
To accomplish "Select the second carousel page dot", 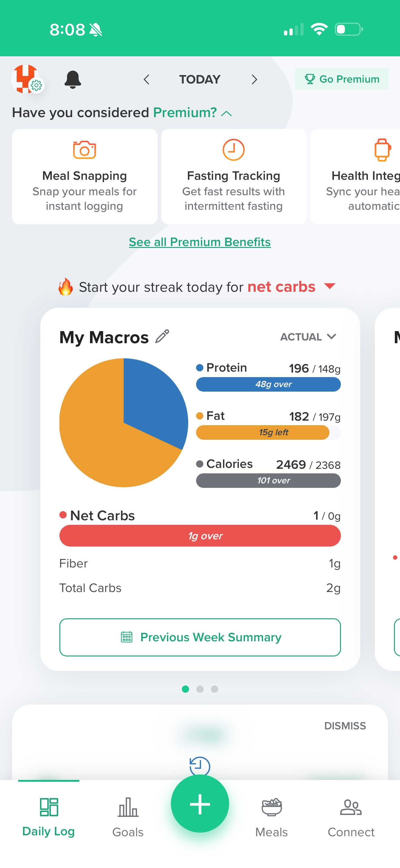I will pyautogui.click(x=200, y=689).
